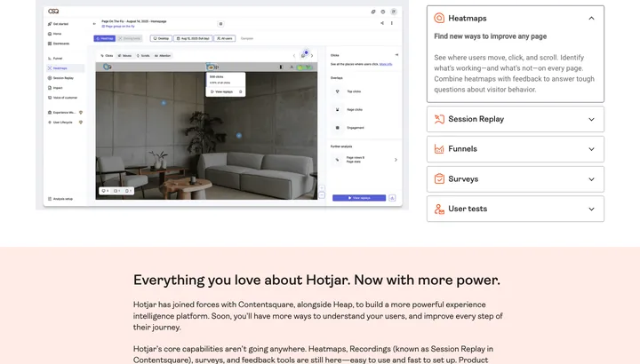
Task: Open the Desktop device filter
Action: (x=161, y=38)
